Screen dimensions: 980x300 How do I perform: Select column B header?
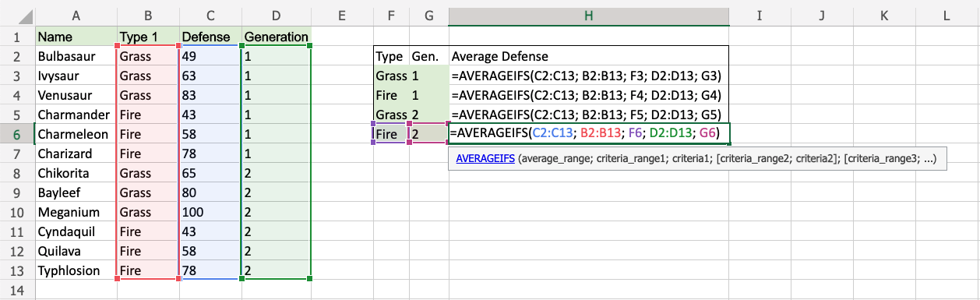pos(148,15)
